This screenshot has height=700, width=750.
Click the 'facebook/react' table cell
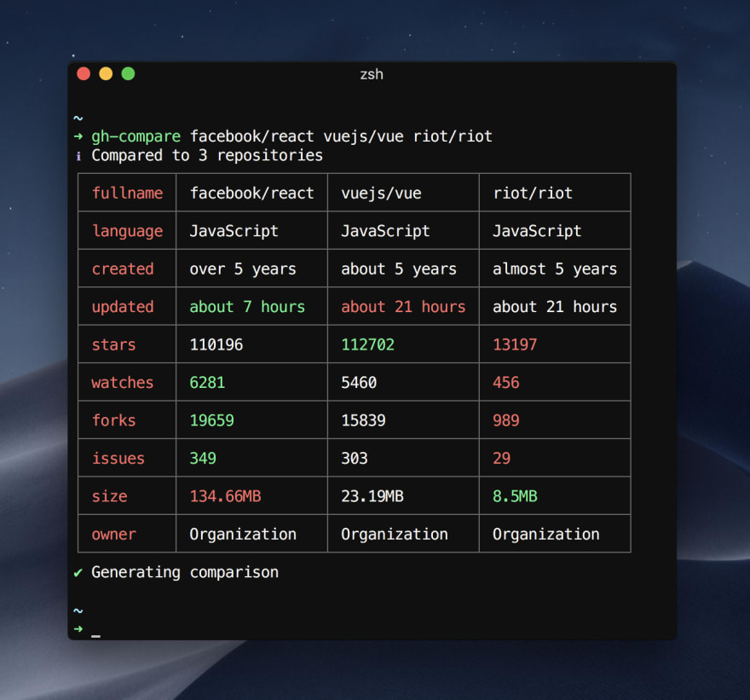pos(251,193)
